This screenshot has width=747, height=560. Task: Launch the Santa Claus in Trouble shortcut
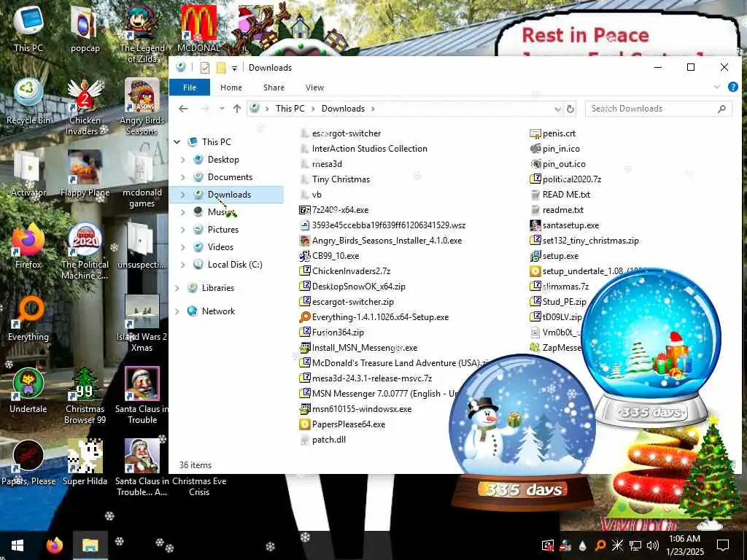[x=142, y=396]
